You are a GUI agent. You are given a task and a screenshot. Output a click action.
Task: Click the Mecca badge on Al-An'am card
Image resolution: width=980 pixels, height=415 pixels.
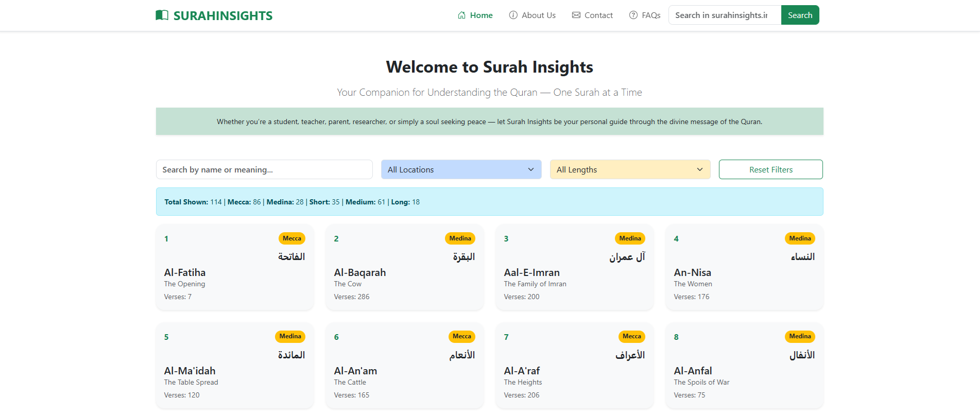(461, 337)
